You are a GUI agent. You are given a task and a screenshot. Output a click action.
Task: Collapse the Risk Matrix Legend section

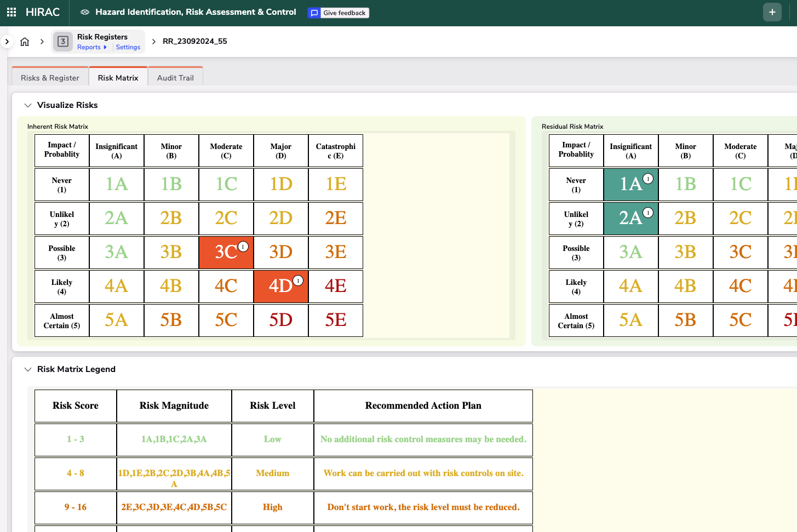click(28, 369)
